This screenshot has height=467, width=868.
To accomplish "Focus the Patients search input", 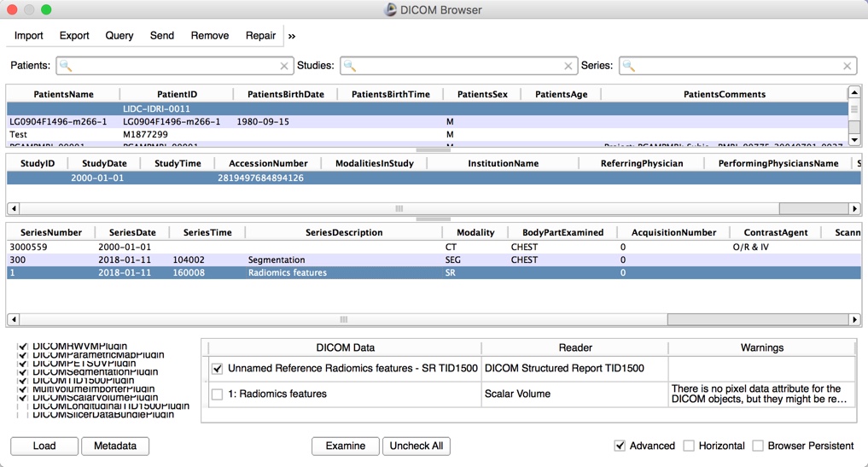I will 174,66.
